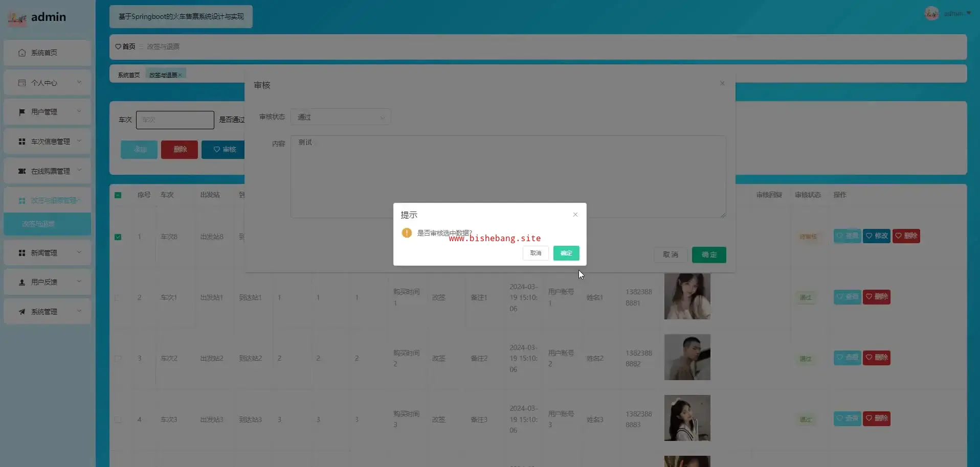
Task: Click the home icon beside 系统首页 in sidebar
Action: pos(22,53)
